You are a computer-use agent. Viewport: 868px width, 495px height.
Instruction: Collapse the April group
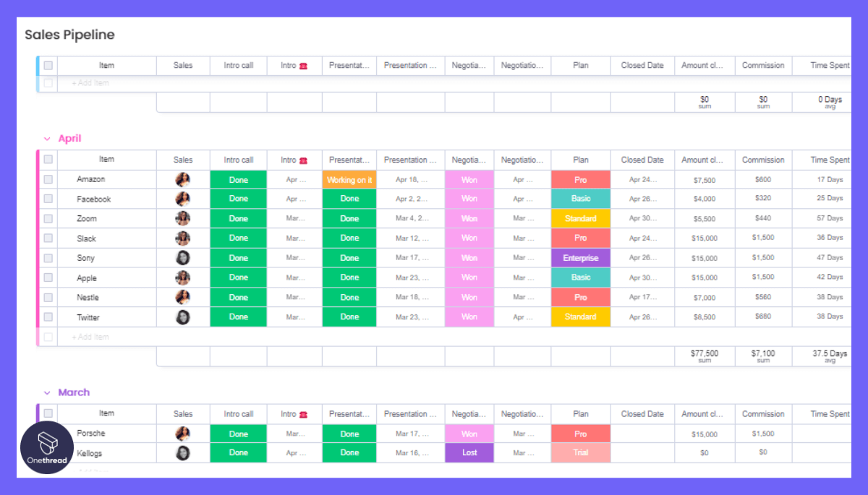48,138
